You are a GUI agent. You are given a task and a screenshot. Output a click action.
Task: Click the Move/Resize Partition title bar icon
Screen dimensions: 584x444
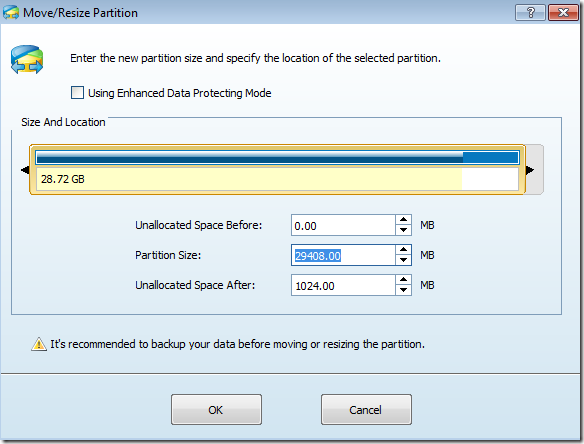[x=10, y=13]
